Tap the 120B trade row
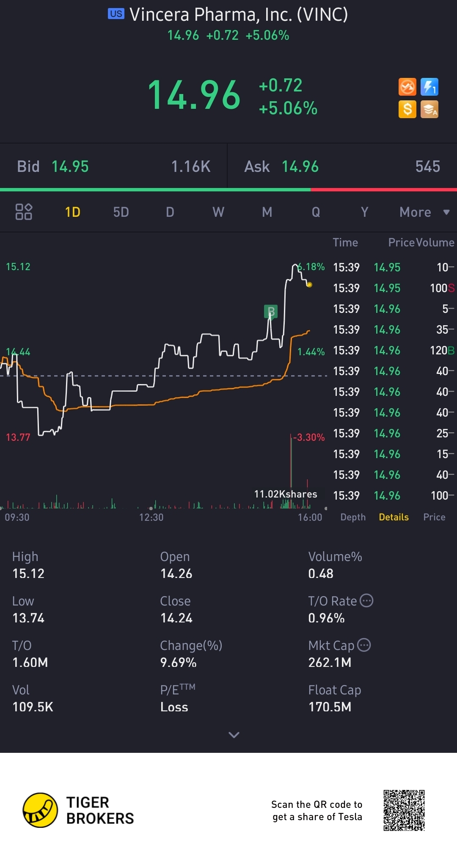The height and width of the screenshot is (868, 457). [394, 350]
